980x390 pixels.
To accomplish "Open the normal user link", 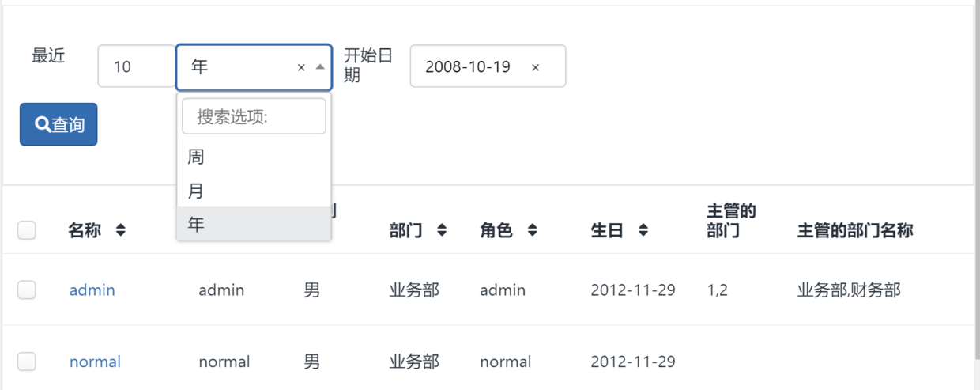I will click(x=95, y=362).
